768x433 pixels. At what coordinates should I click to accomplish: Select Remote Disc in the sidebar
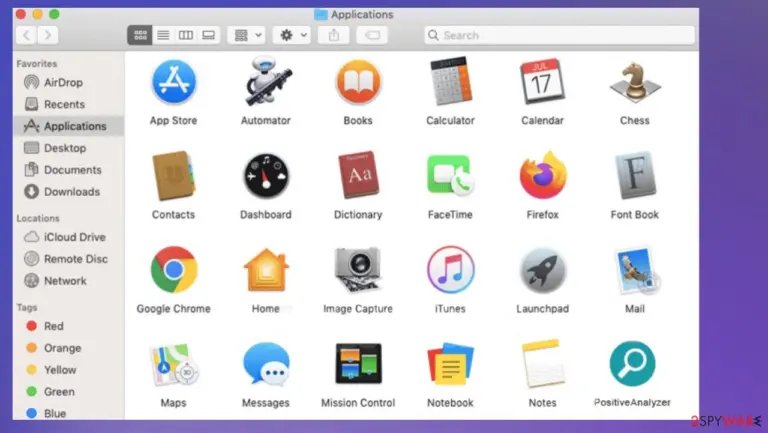click(x=69, y=259)
